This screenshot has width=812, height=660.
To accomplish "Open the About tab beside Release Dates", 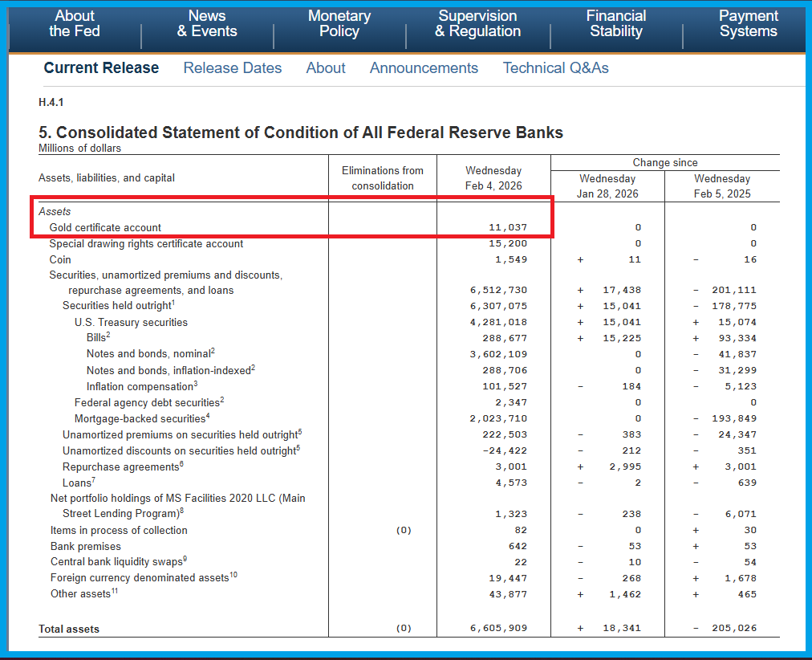I will pos(326,68).
